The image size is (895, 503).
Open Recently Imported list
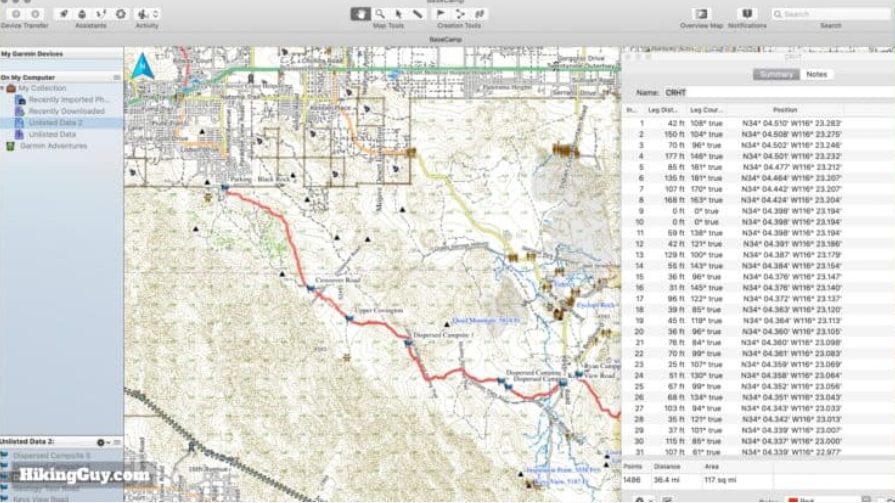[68, 100]
